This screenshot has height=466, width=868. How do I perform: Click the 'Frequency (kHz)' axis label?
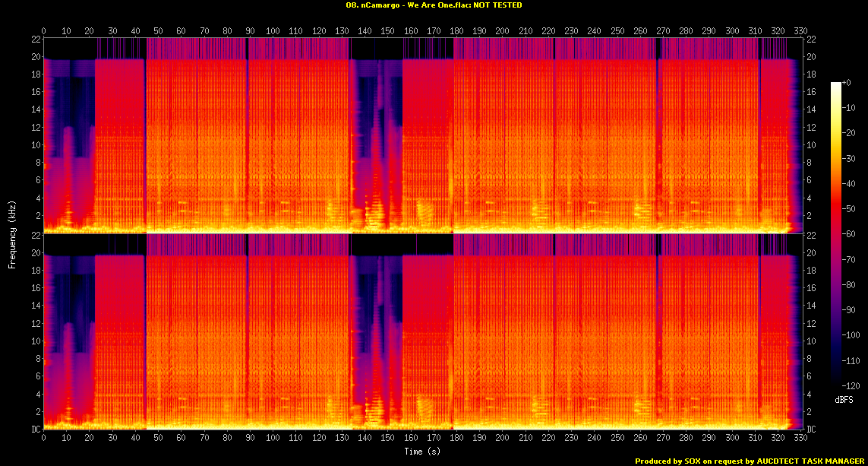[x=12, y=233]
